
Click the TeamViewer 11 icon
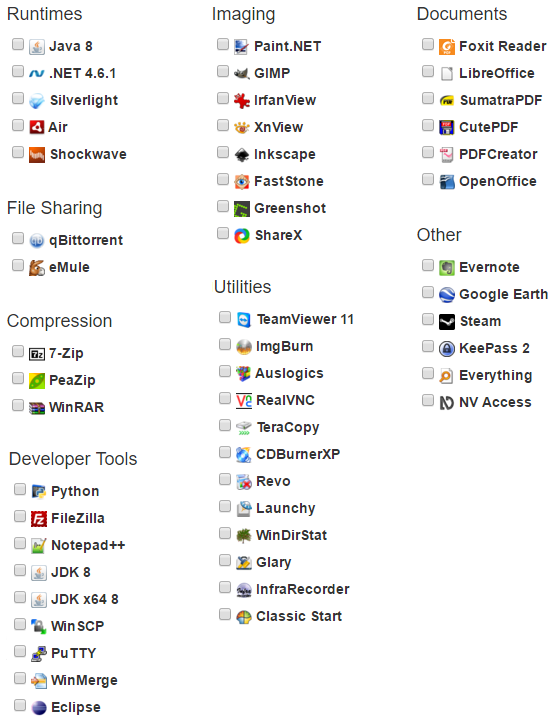243,320
